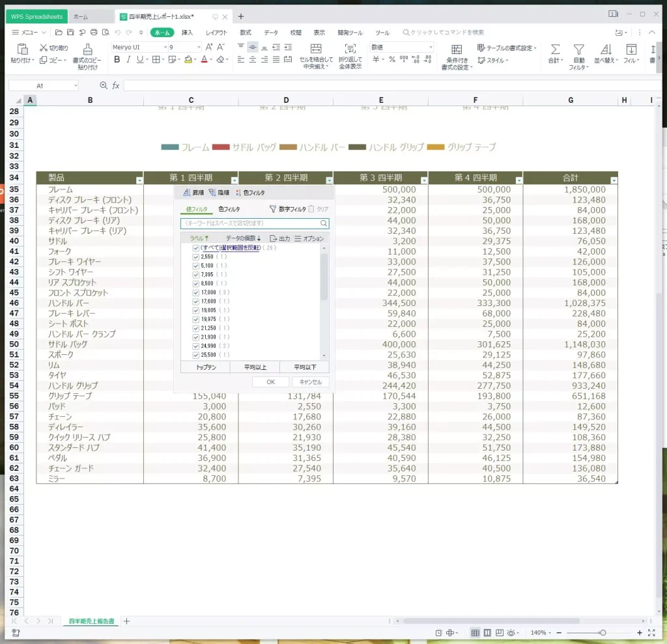Click the zoom slider handle in status bar
This screenshot has width=667, height=644.
pos(603,633)
